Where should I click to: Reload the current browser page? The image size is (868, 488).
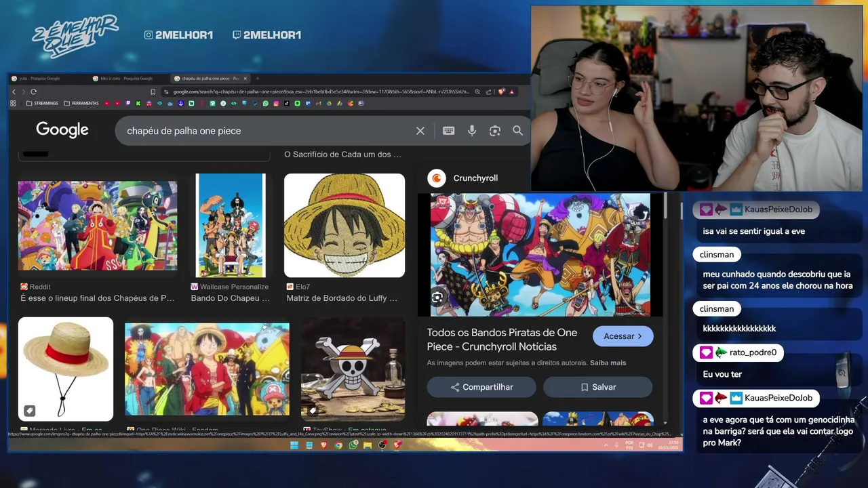click(33, 91)
